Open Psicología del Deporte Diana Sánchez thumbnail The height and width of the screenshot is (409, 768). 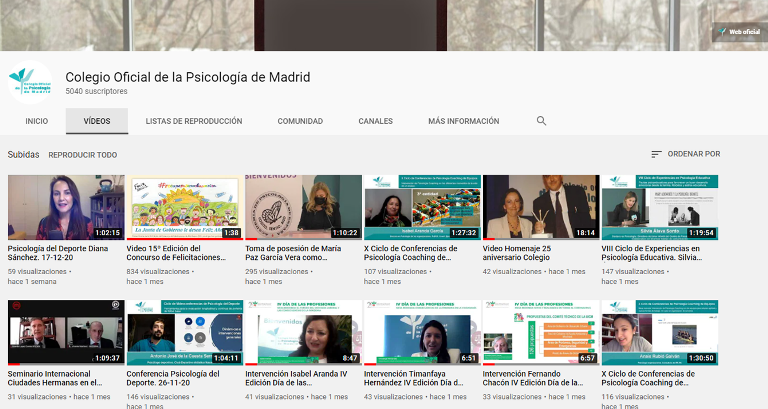tap(66, 207)
